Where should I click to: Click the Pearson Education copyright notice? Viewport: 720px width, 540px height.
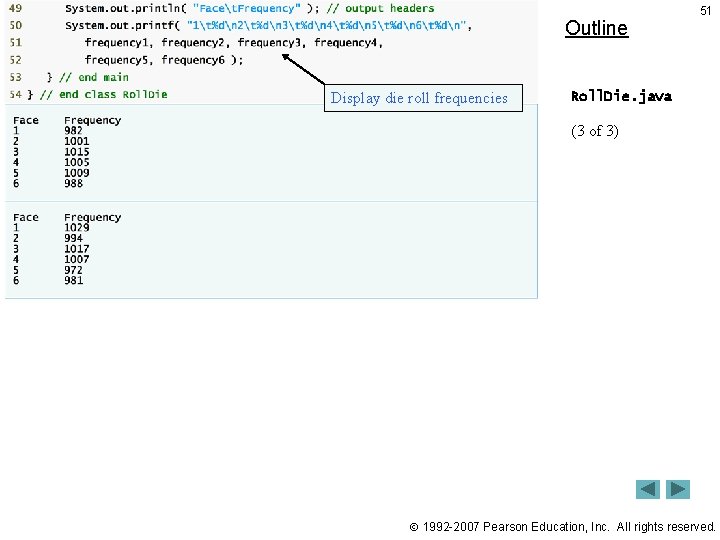(x=562, y=527)
